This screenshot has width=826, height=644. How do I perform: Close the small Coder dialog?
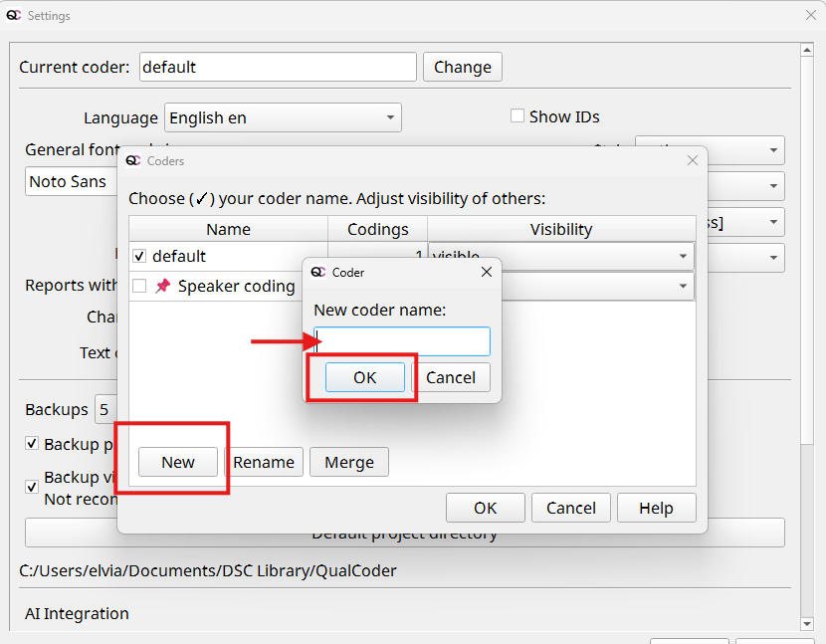pos(487,272)
